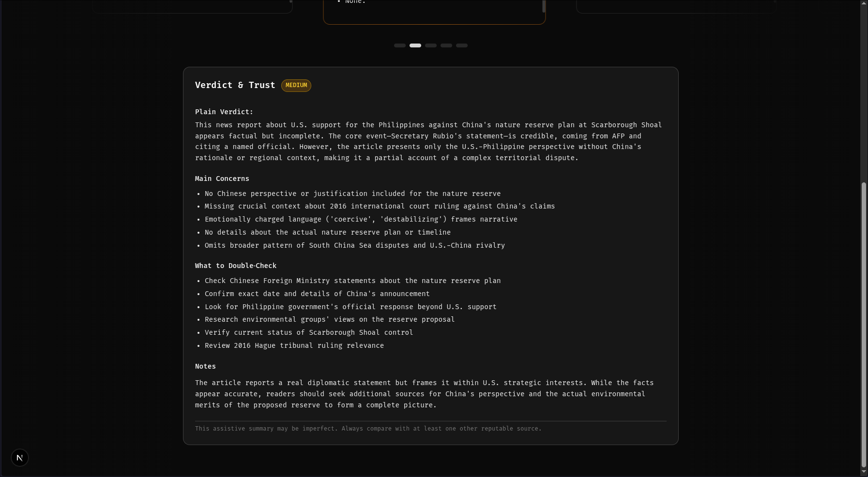Click the "Emotionally charged language" concern
868x477 pixels.
tap(361, 219)
